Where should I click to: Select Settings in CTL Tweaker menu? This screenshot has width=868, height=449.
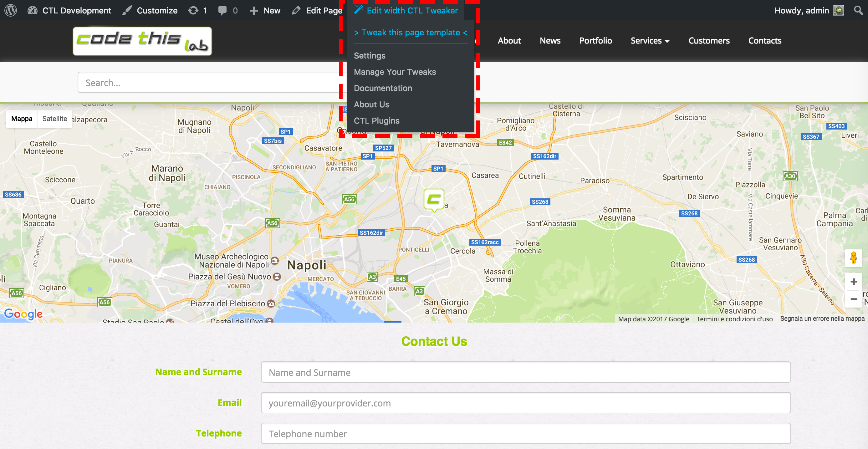[369, 55]
